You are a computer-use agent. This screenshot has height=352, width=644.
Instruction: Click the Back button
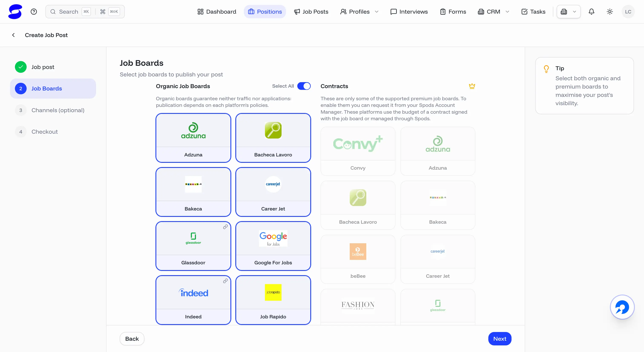pos(132,339)
